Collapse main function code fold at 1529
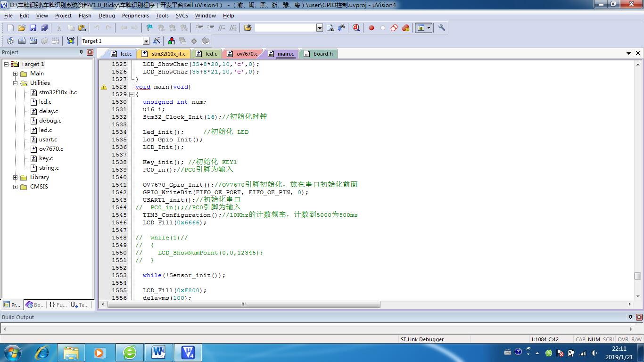Image resolution: width=644 pixels, height=362 pixels. click(132, 94)
